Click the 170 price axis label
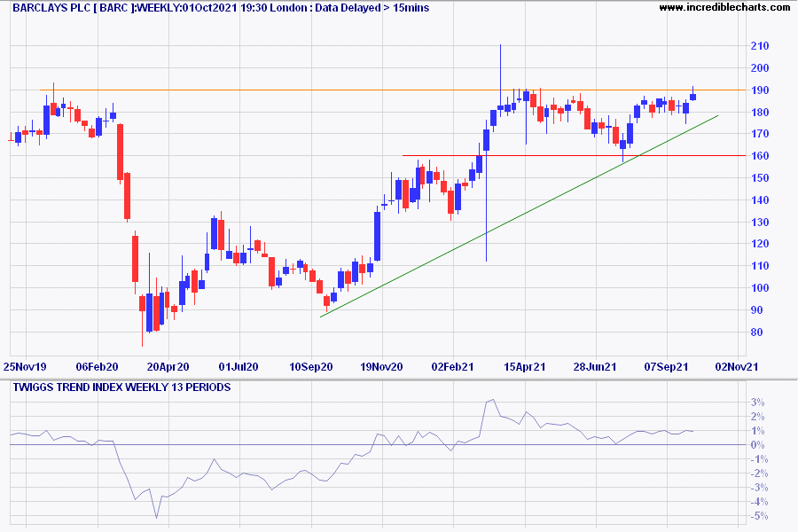Viewport: 798px width, 532px height. (x=760, y=134)
